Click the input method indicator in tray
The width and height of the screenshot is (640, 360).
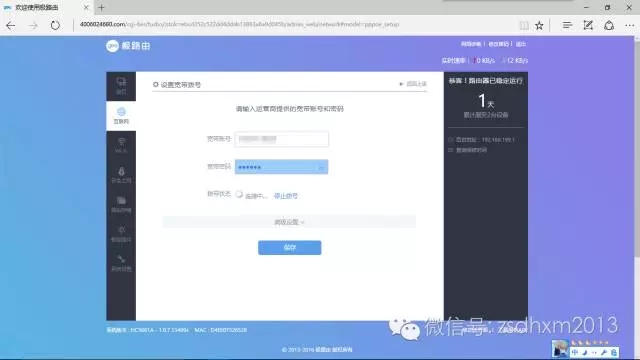(575, 352)
